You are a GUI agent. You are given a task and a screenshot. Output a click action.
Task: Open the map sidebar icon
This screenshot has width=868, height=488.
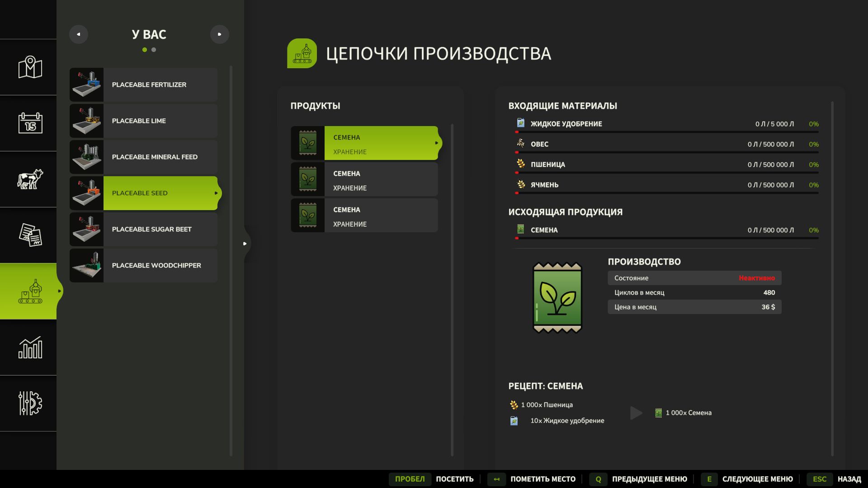tap(30, 67)
